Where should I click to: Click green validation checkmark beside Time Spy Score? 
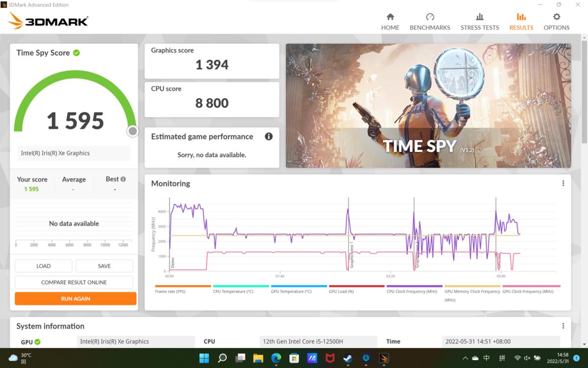76,53
